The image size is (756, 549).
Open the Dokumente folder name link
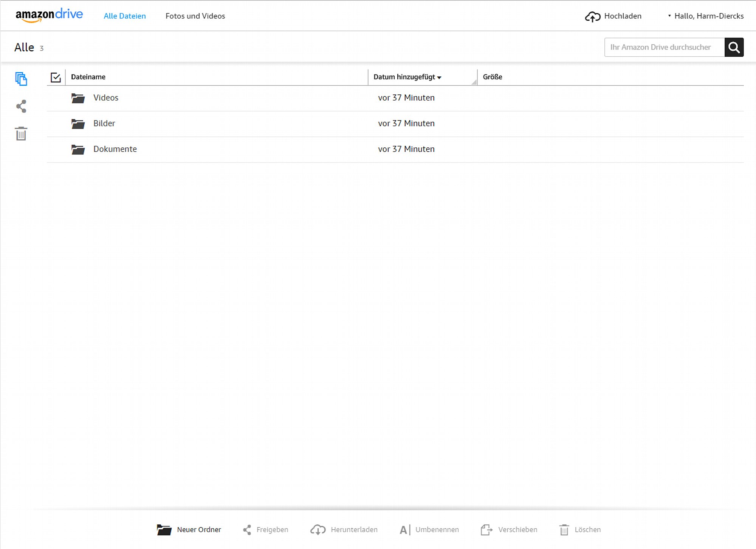(115, 149)
